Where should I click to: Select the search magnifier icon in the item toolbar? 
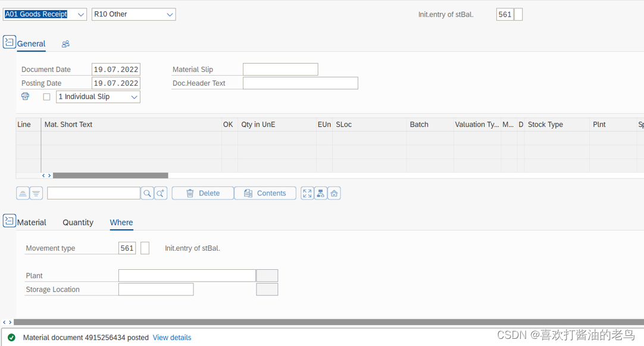coord(146,193)
